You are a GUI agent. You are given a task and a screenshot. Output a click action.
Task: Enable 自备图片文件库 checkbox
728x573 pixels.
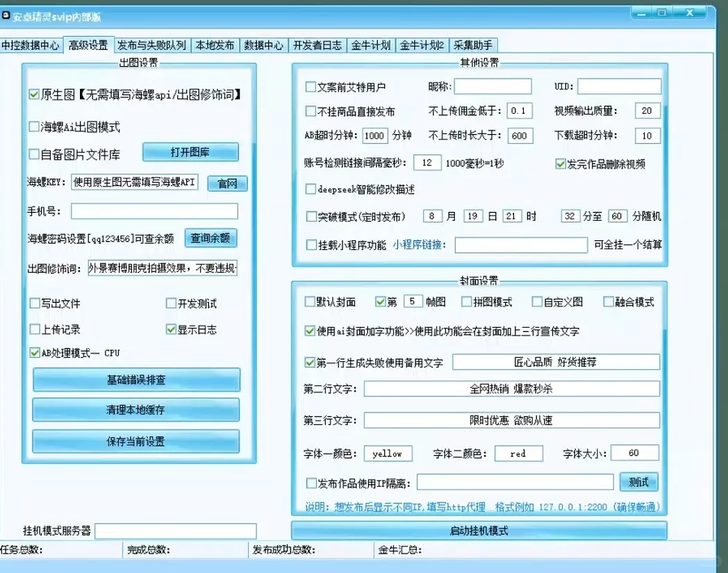[34, 153]
